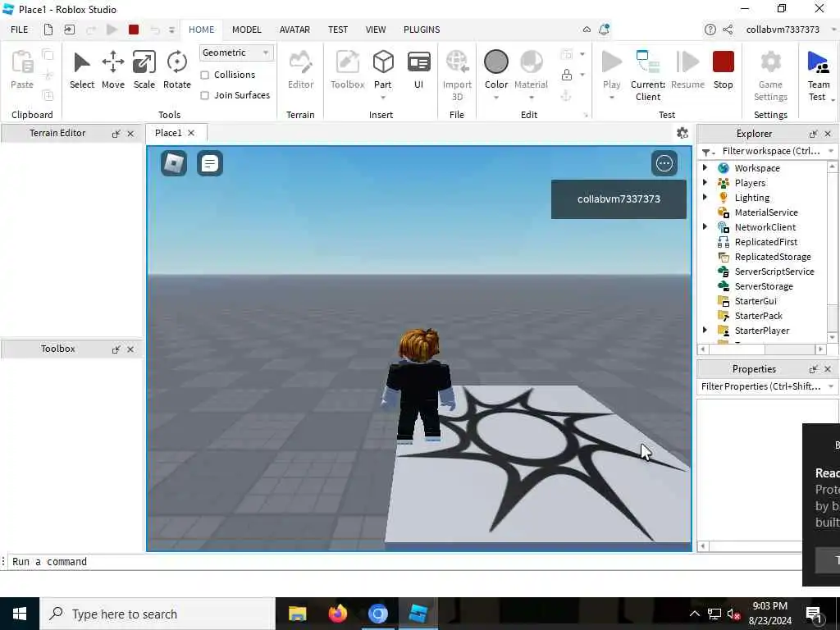Switch to the PLUGINS tab
The width and height of the screenshot is (840, 630).
pyautogui.click(x=422, y=30)
